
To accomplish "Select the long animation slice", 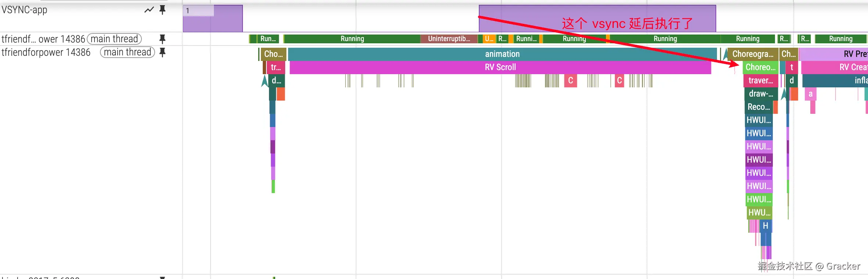I will click(x=502, y=54).
